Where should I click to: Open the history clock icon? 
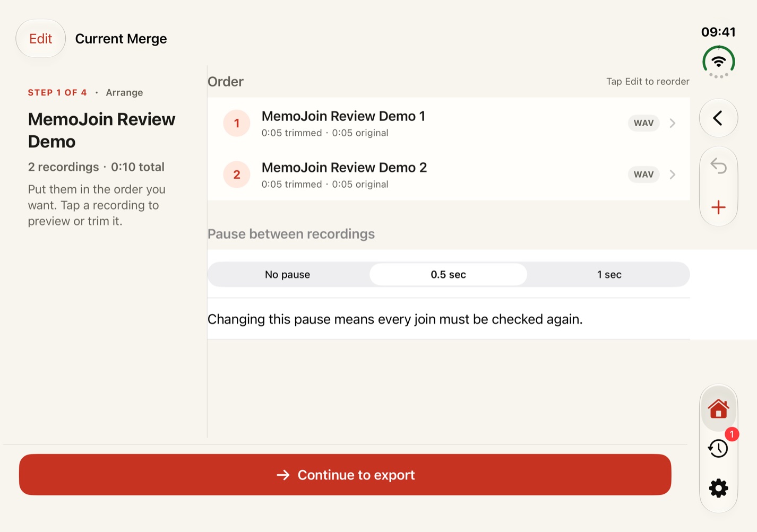point(718,448)
